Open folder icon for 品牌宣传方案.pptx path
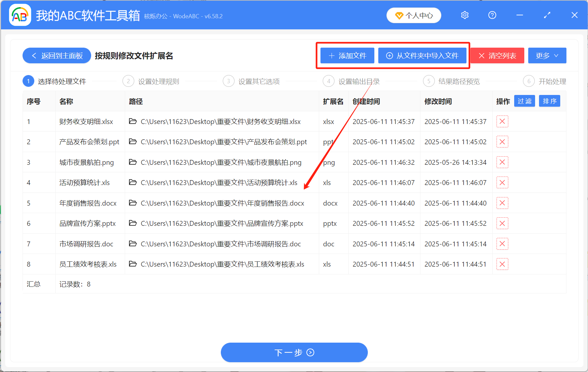This screenshot has height=372, width=588. pyautogui.click(x=133, y=223)
